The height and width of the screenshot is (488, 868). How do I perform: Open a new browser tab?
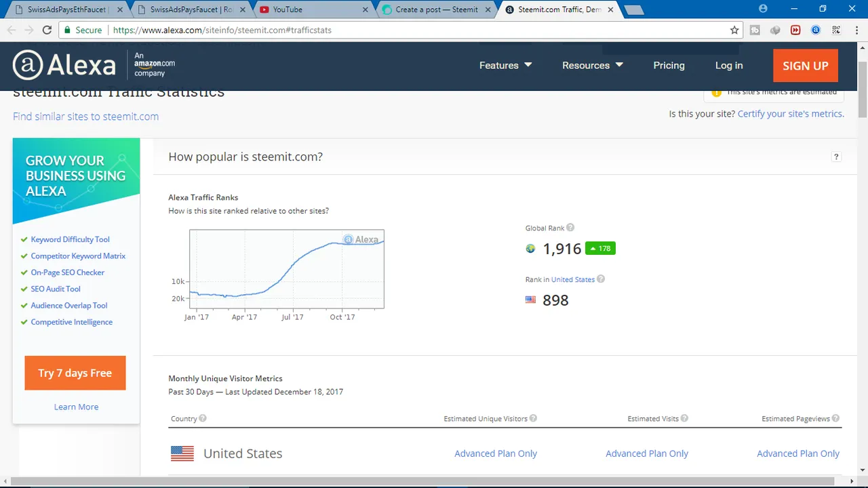[x=633, y=9]
